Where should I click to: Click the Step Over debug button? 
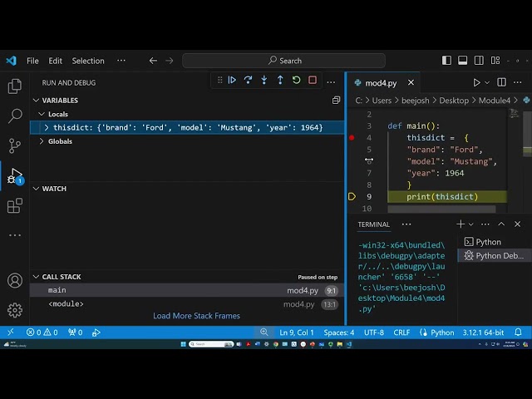(x=248, y=80)
